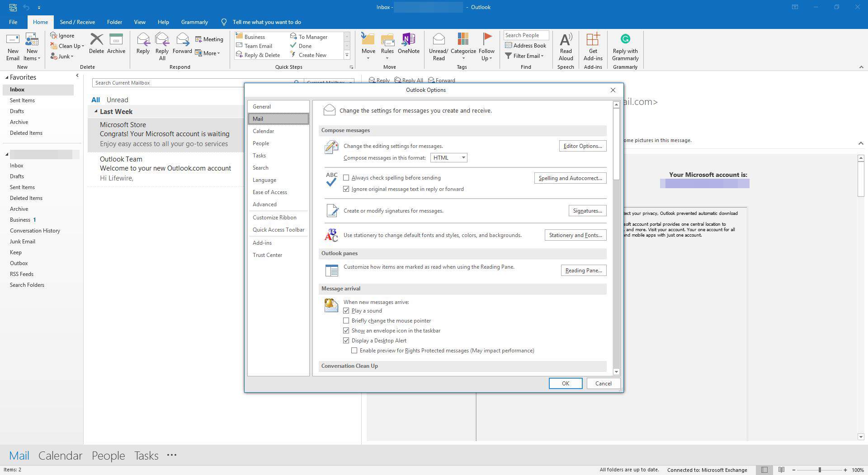The height and width of the screenshot is (475, 868).
Task: Adjust the zoom slider in status bar
Action: (819, 470)
